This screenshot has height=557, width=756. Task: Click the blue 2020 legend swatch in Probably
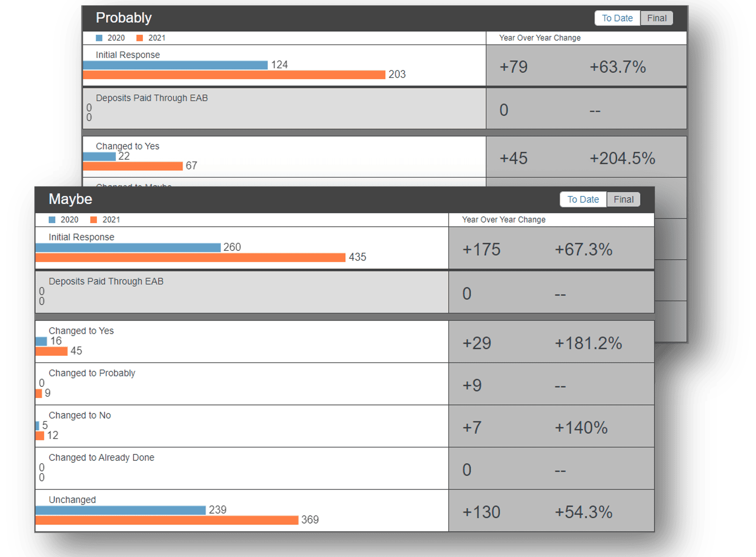[99, 38]
